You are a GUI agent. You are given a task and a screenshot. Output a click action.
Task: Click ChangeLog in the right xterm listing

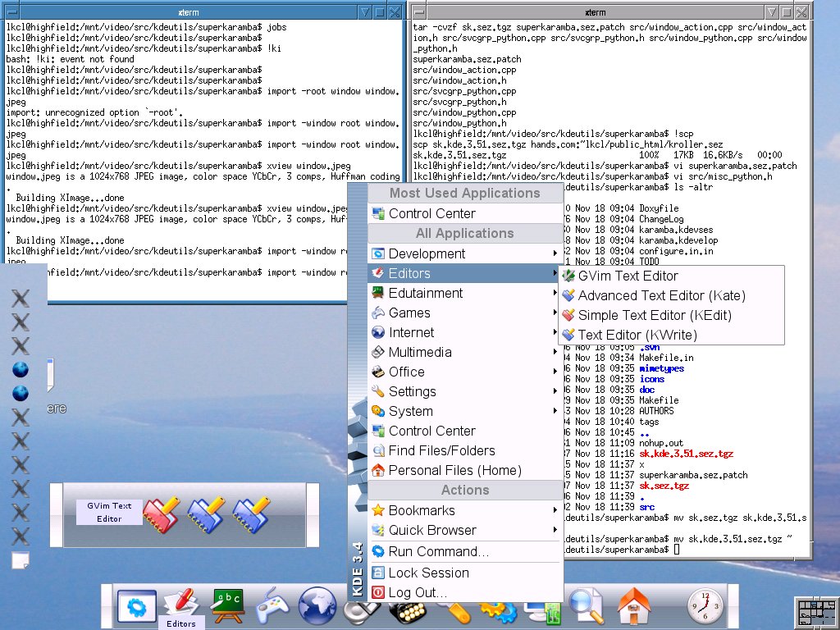(x=661, y=219)
